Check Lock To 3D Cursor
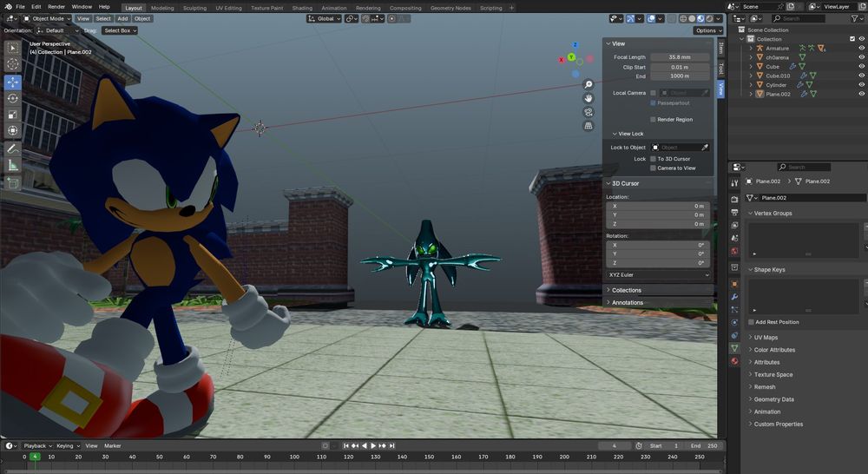The width and height of the screenshot is (868, 474). (654, 159)
